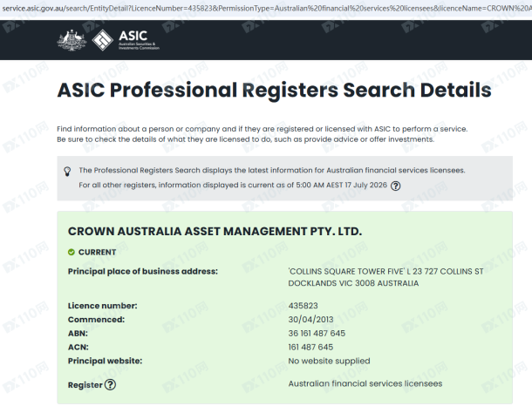This screenshot has width=532, height=406.
Task: Click the 'For all other registers' notice line
Action: 233,185
